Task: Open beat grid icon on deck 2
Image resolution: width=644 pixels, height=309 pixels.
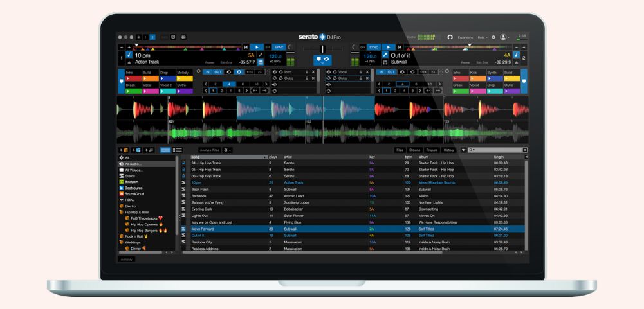Action: (x=385, y=62)
